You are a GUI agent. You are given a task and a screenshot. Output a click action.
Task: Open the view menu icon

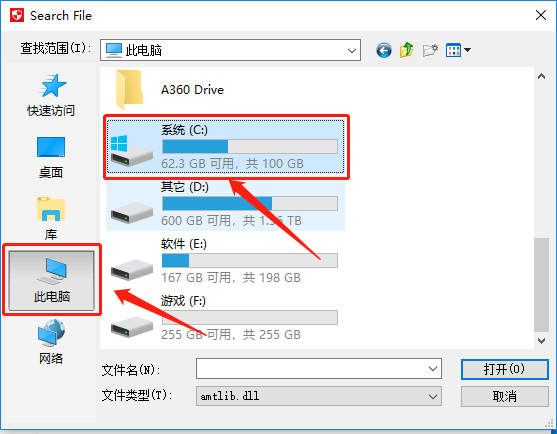coord(458,50)
